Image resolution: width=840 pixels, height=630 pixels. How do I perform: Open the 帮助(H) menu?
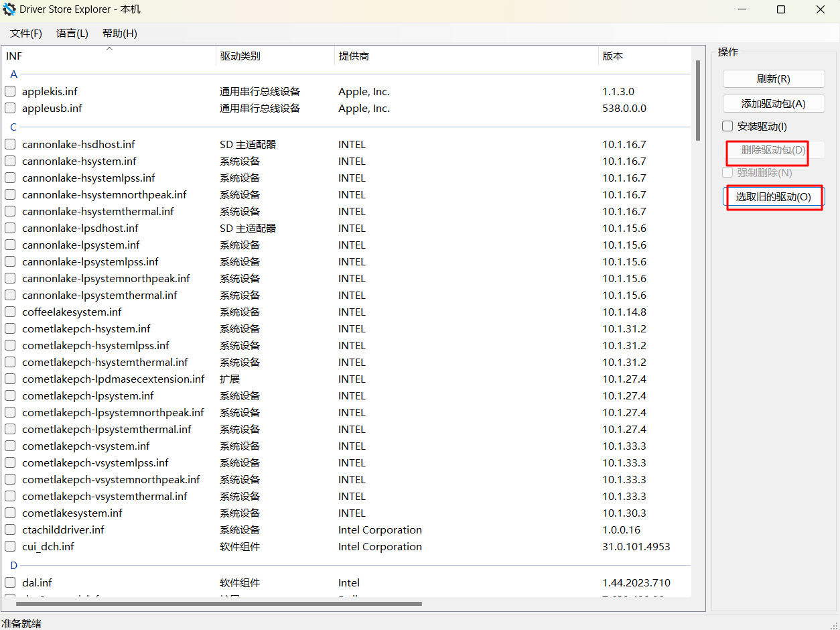(x=120, y=34)
